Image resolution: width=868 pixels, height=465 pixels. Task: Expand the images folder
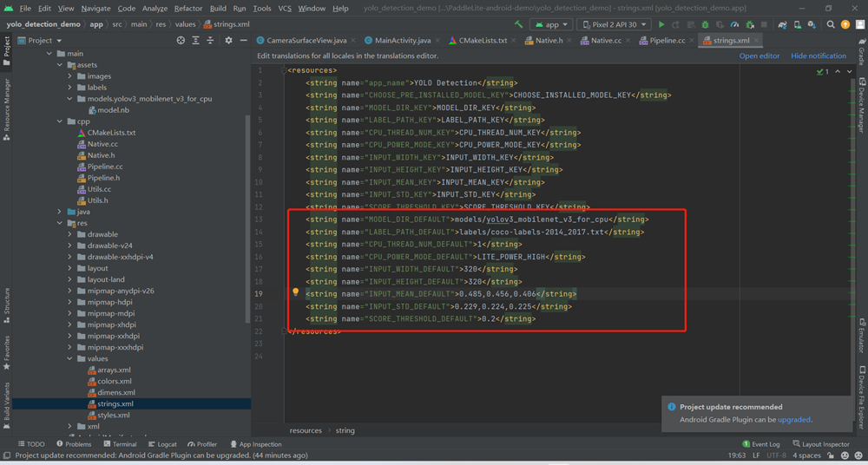click(70, 75)
